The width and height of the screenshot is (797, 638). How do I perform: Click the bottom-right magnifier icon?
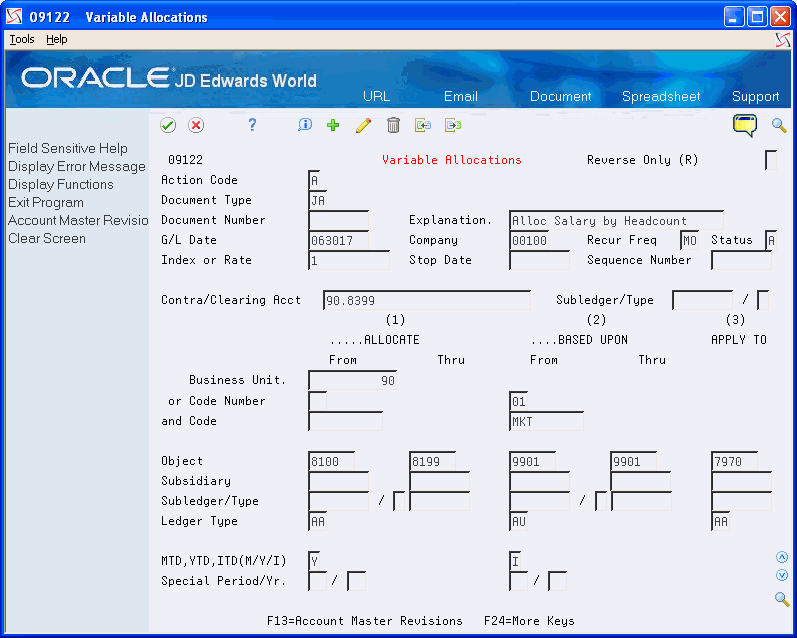[x=782, y=599]
